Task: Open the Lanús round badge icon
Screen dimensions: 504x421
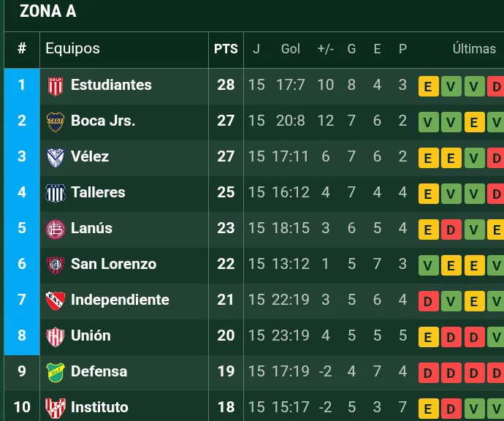Action: point(56,230)
